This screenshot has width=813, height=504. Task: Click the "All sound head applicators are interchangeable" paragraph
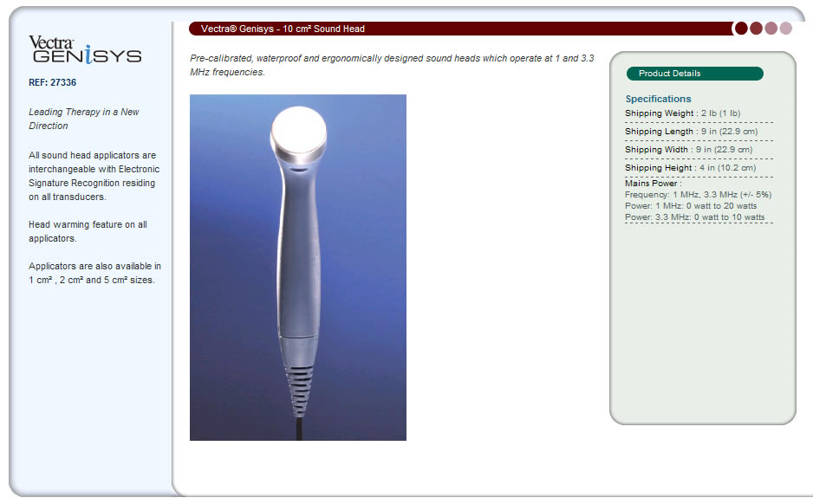94,176
